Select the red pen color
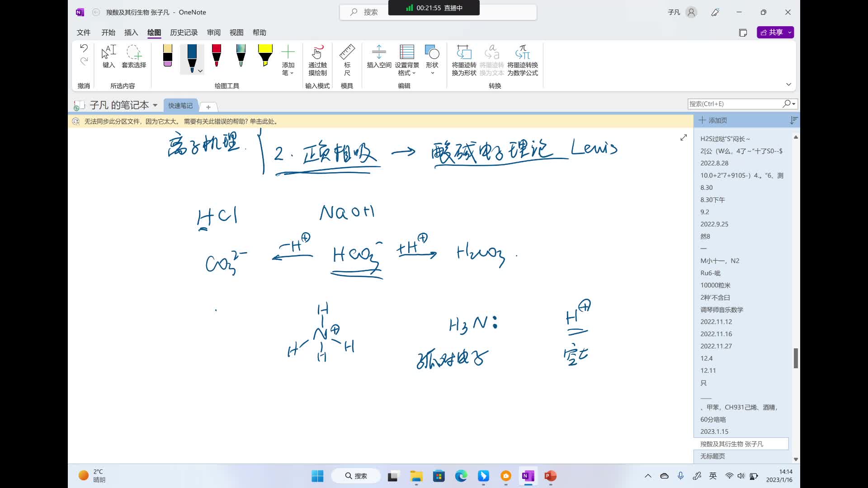This screenshot has width=868, height=488. (x=217, y=55)
